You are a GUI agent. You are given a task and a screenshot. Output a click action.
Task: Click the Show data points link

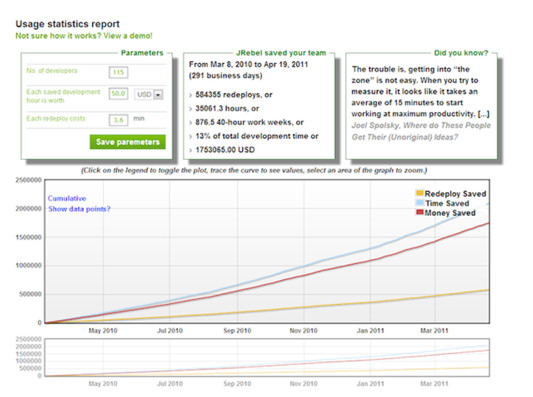[x=79, y=209]
